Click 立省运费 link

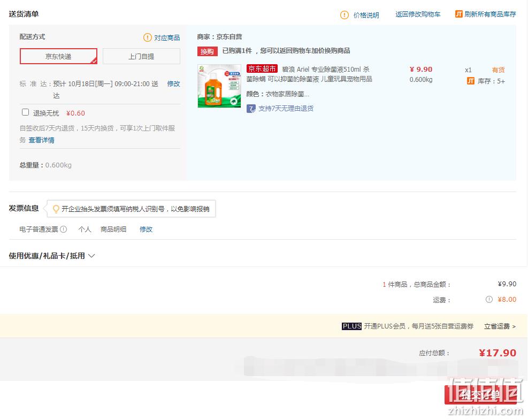point(500,326)
